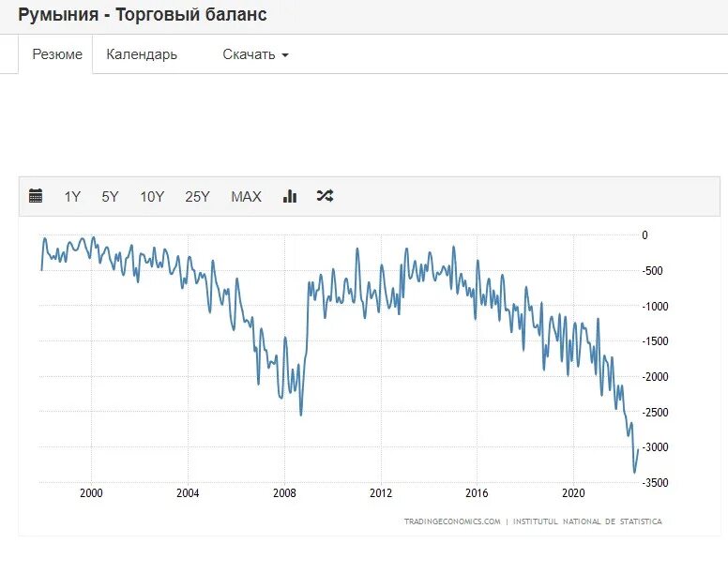Screen dimensions: 728x574
Task: Click Institutul National de Statistica credit
Action: pyautogui.click(x=587, y=521)
